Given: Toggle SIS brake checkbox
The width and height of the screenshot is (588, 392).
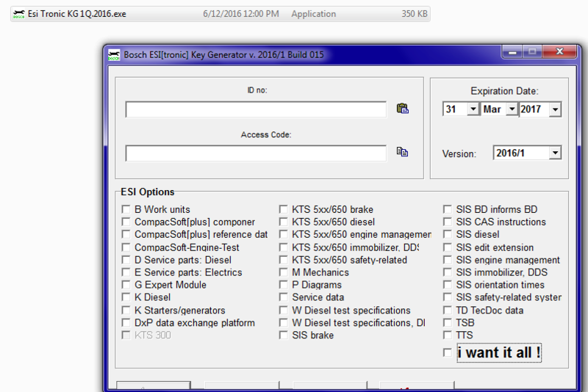Looking at the screenshot, I should [284, 335].
